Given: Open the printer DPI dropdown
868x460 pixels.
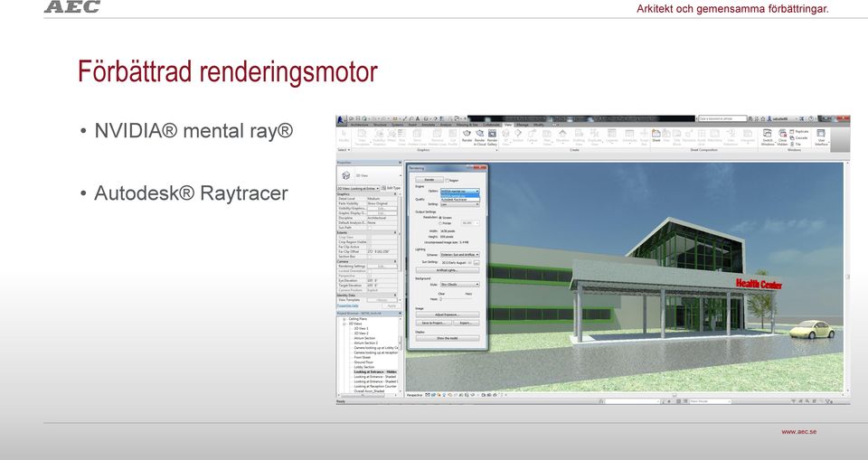Looking at the screenshot, I should 470,223.
